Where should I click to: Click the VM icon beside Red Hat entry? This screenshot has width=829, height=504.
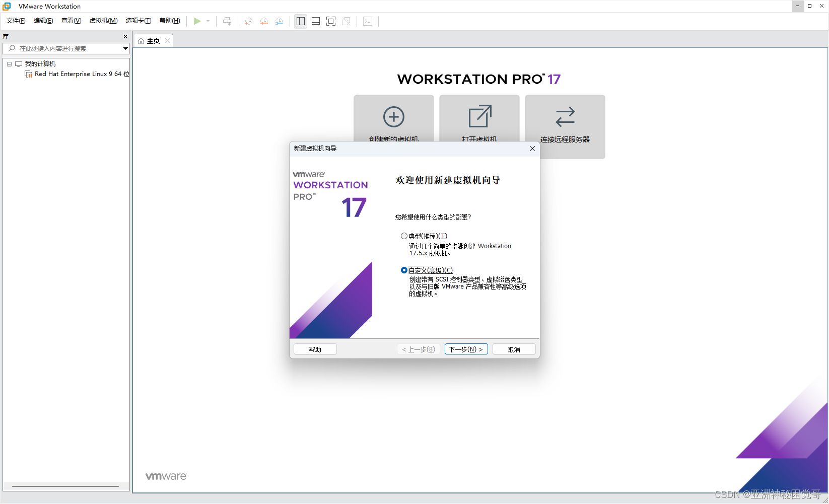coord(28,74)
